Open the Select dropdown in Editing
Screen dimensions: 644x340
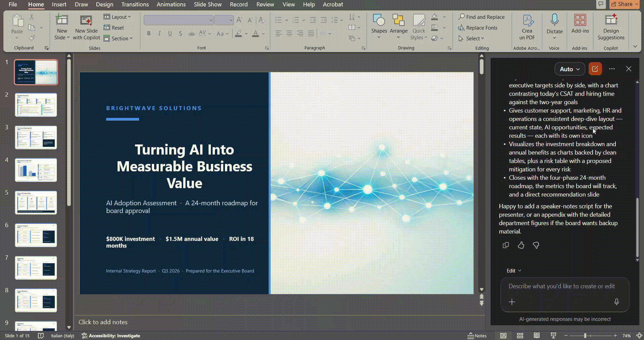471,38
